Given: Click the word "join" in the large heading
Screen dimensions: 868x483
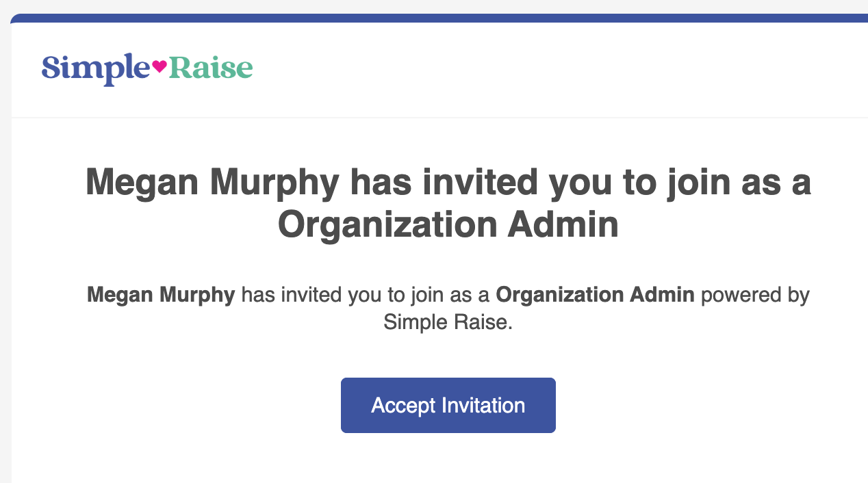Looking at the screenshot, I should point(691,183).
